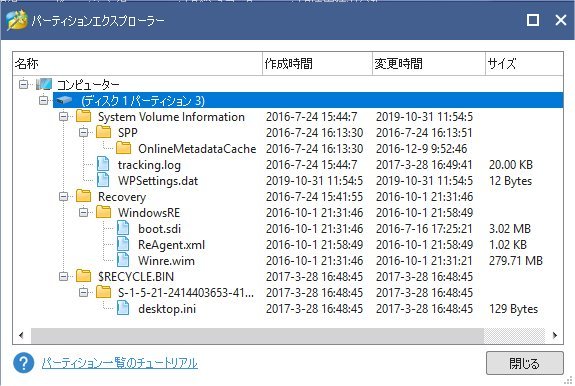
Task: Click the 1.02 KB size value
Action: coord(508,245)
